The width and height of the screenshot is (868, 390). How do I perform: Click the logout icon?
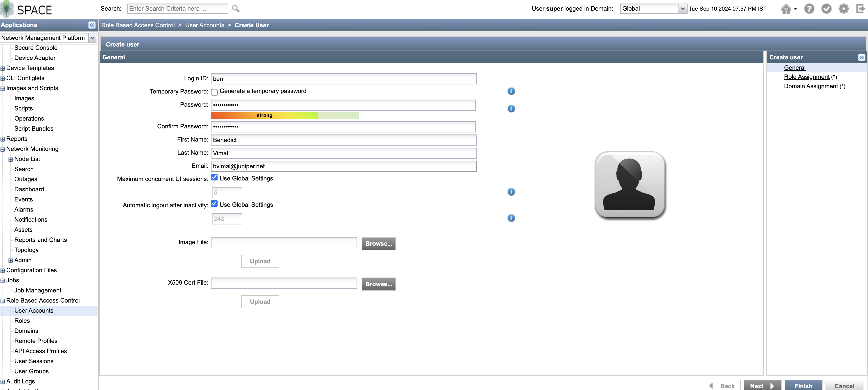click(860, 9)
